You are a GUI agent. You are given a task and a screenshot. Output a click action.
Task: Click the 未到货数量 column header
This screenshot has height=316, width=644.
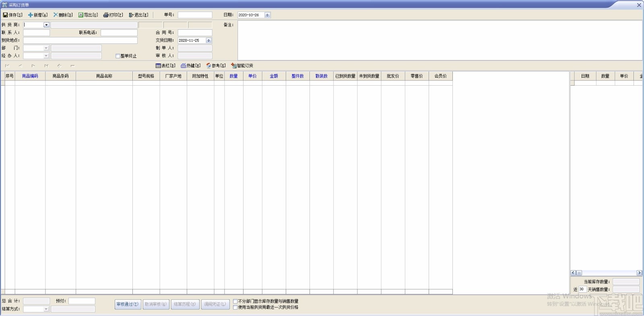point(369,76)
